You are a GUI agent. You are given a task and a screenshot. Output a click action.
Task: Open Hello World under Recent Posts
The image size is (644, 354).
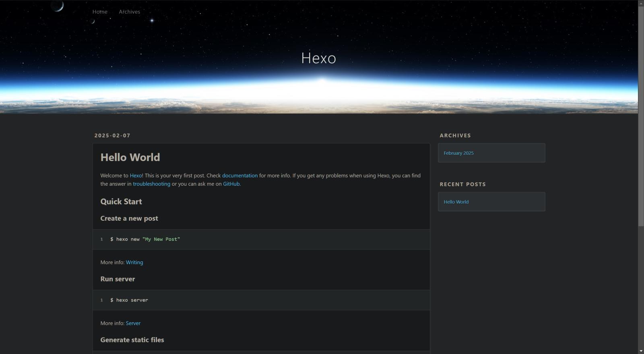(x=456, y=202)
